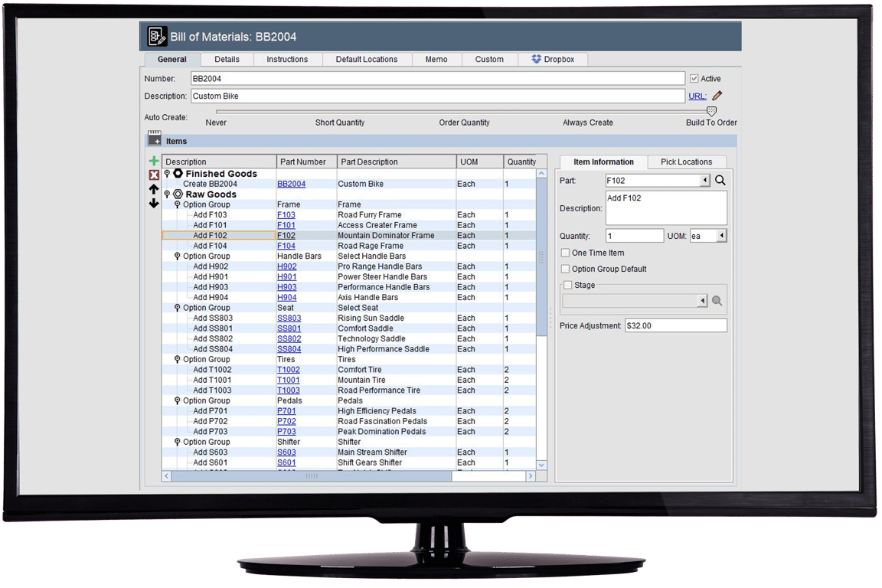Switch to the Pick Locations tab
882x588 pixels.
686,162
